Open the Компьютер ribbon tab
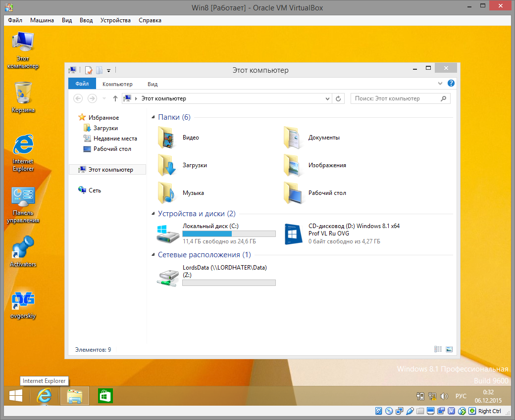This screenshot has width=515, height=420. point(117,84)
